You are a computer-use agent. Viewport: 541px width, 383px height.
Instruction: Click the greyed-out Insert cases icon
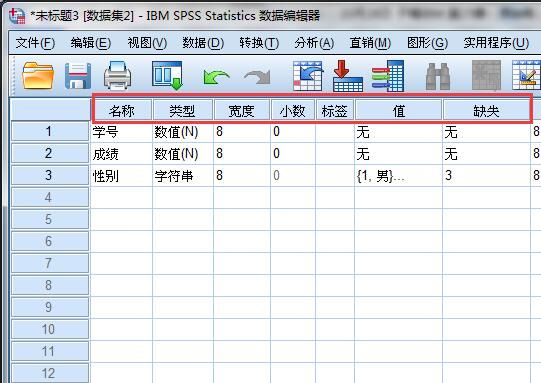click(x=486, y=75)
